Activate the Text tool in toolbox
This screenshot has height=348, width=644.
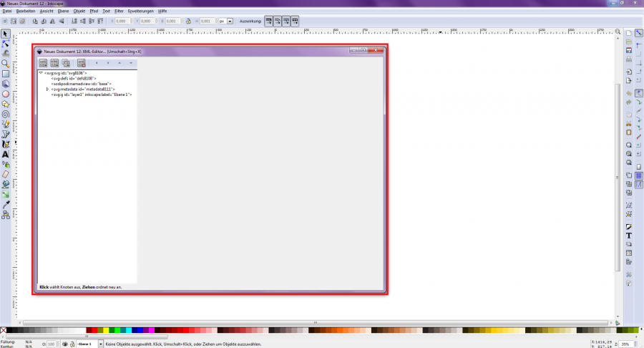6,153
